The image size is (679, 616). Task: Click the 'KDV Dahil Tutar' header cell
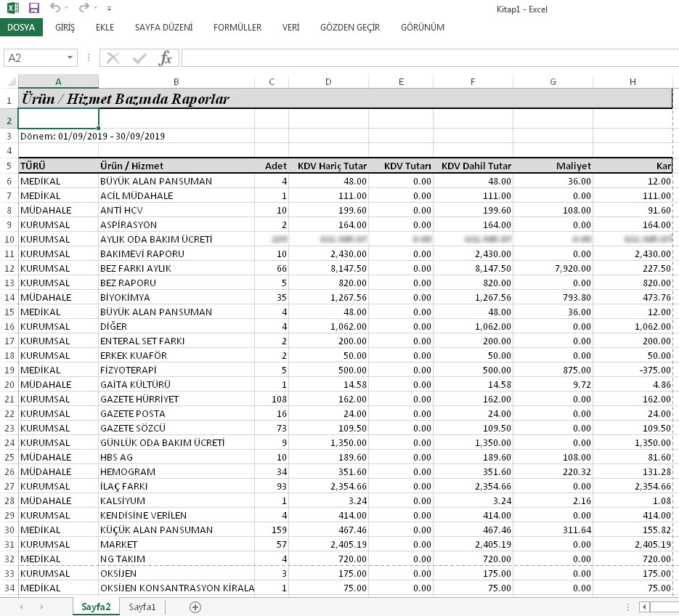(473, 166)
